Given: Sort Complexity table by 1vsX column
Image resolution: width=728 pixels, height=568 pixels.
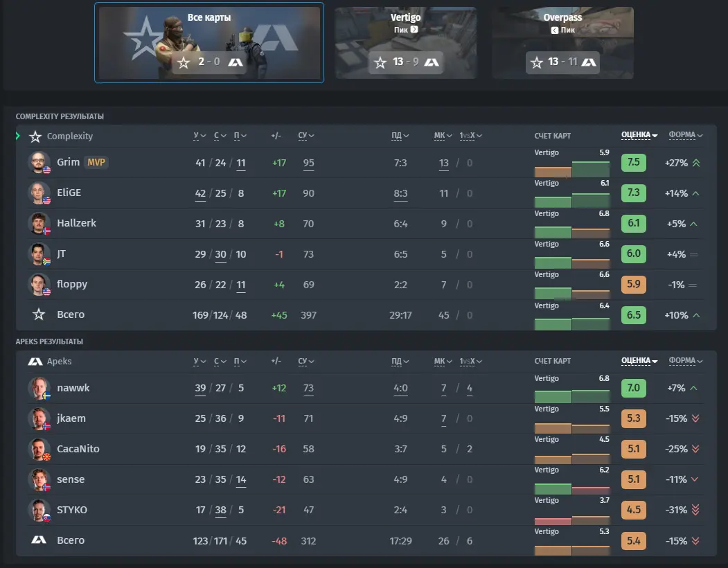Looking at the screenshot, I should [471, 136].
